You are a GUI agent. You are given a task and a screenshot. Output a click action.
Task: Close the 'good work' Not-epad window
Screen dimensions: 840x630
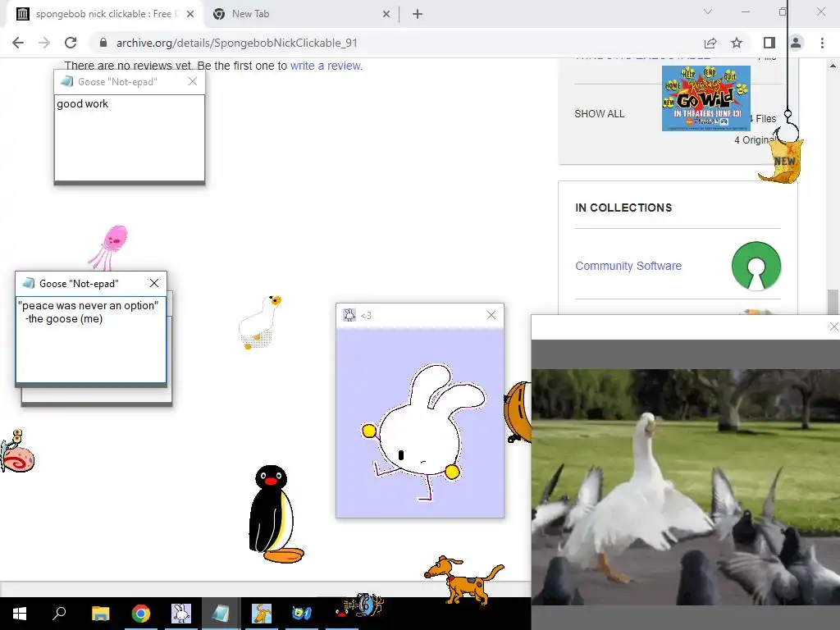[193, 81]
